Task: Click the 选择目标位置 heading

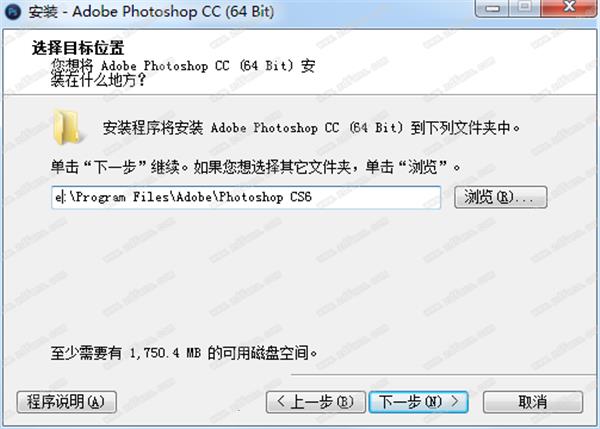Action: [x=78, y=48]
